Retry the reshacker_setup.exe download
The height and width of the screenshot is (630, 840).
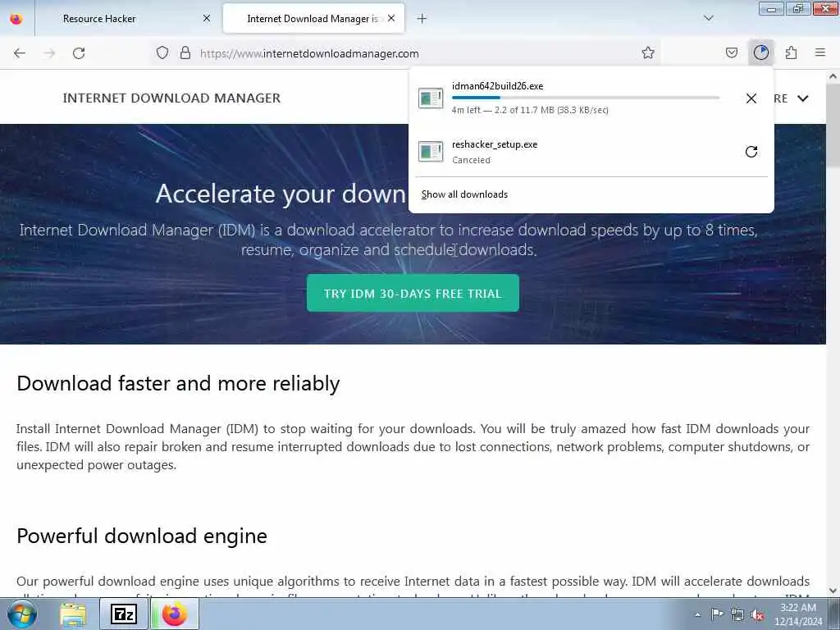(x=751, y=152)
